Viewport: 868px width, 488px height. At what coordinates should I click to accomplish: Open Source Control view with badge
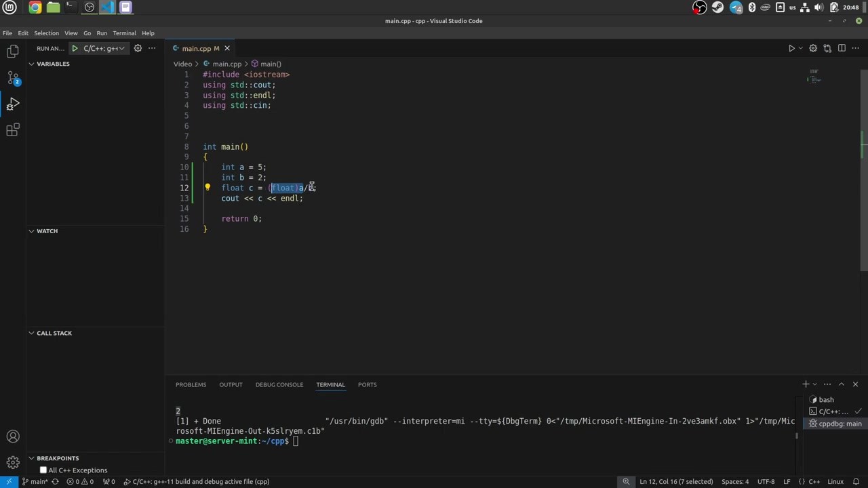12,78
